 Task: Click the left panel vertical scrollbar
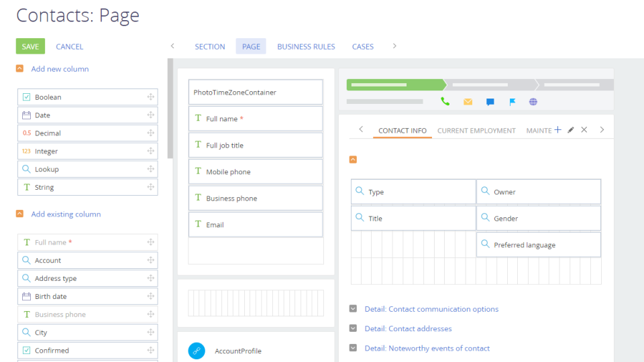pyautogui.click(x=170, y=109)
